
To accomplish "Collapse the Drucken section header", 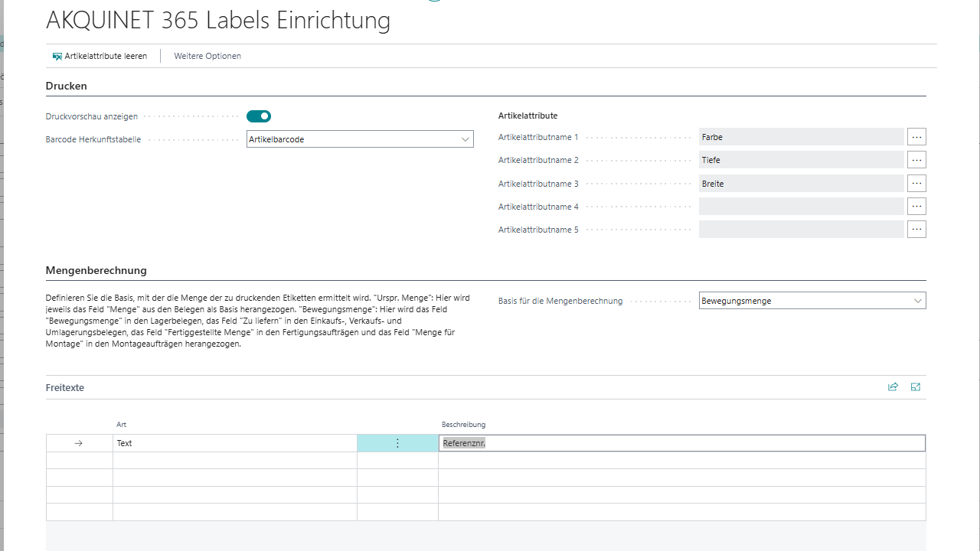I will (67, 86).
